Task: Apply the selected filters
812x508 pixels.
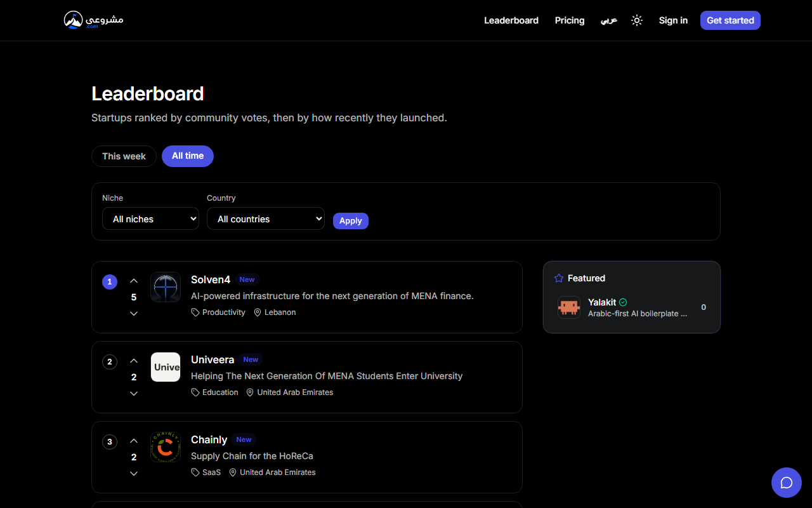Action: coord(351,220)
